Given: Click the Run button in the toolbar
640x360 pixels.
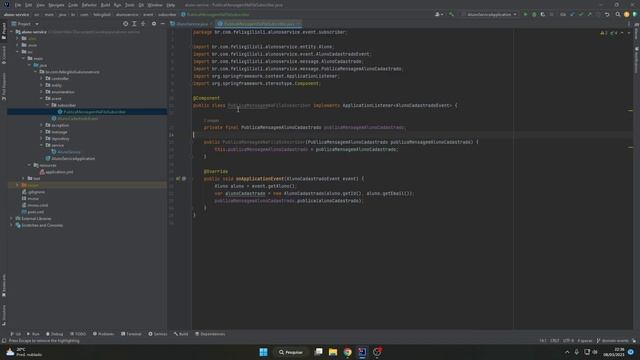Looking at the screenshot, I should (525, 14).
